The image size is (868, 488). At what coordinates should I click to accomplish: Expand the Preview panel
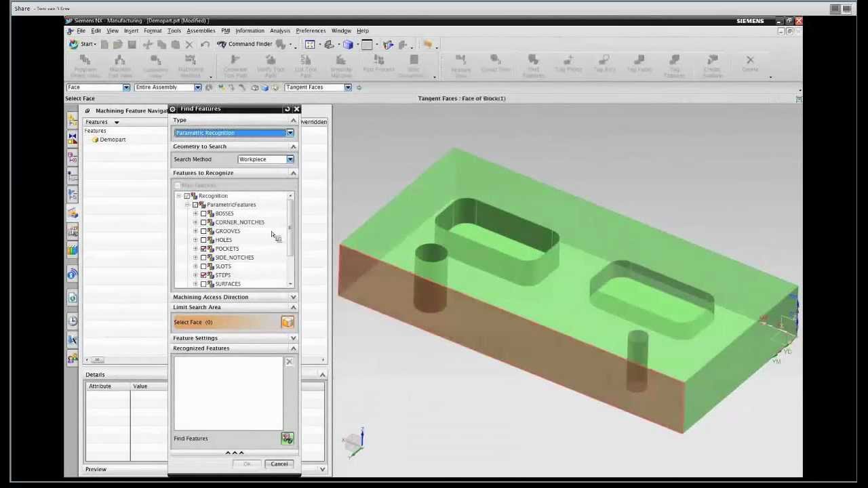pos(322,469)
